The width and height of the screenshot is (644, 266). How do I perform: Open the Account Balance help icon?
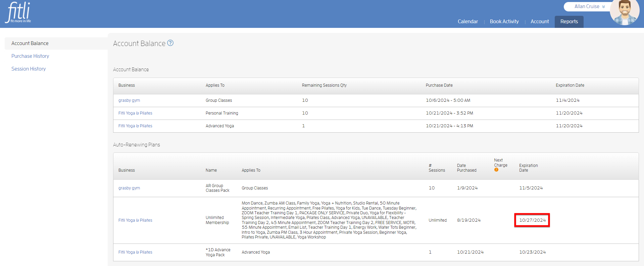[170, 43]
